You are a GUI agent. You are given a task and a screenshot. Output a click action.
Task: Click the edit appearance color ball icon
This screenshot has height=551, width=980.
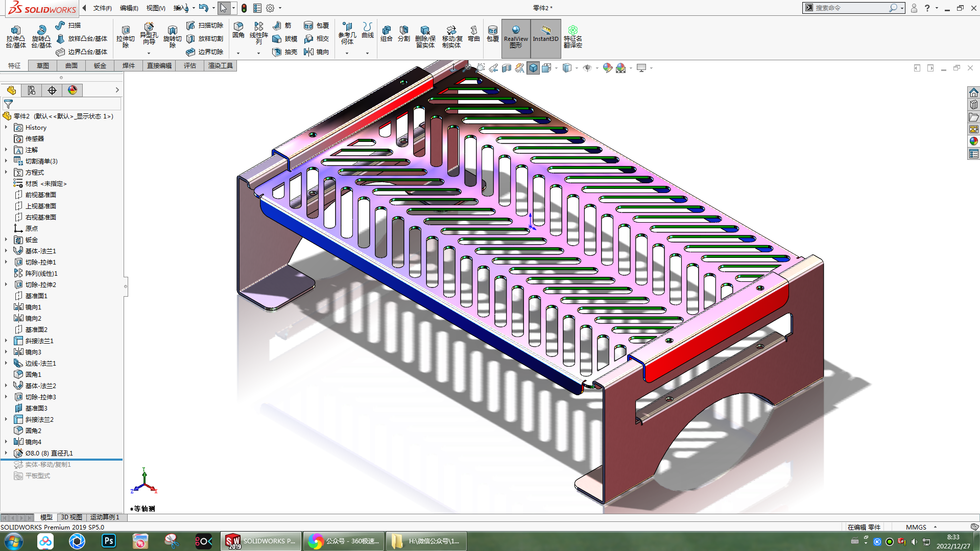pos(607,68)
